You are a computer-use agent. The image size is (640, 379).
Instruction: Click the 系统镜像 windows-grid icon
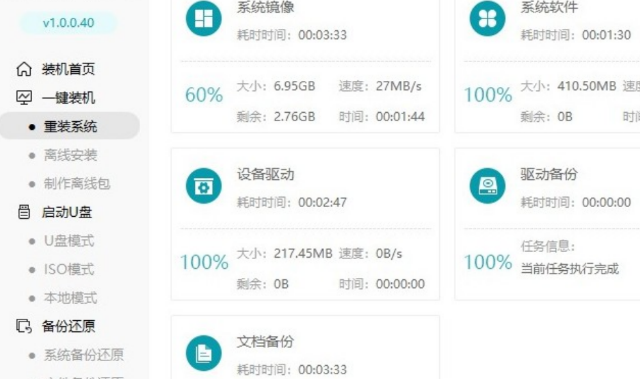204,18
